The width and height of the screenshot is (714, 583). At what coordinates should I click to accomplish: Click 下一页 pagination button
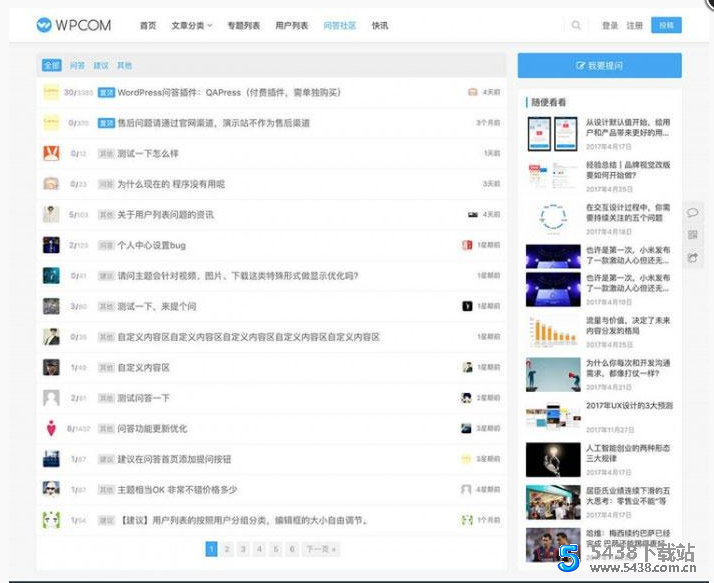[321, 549]
